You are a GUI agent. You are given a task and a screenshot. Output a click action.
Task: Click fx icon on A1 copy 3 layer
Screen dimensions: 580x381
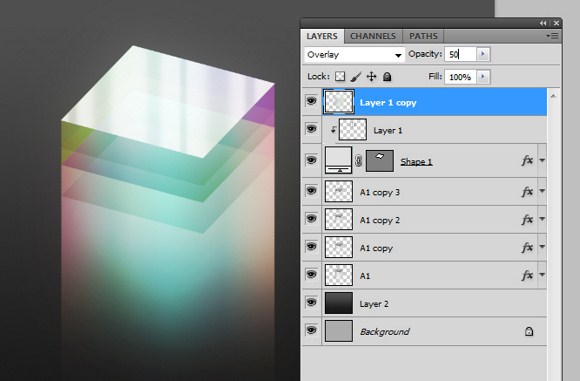click(527, 191)
